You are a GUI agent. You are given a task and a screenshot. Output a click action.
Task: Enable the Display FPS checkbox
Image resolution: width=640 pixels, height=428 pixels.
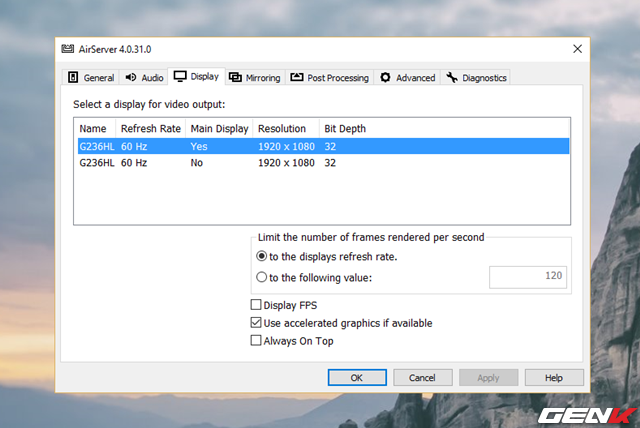[257, 305]
